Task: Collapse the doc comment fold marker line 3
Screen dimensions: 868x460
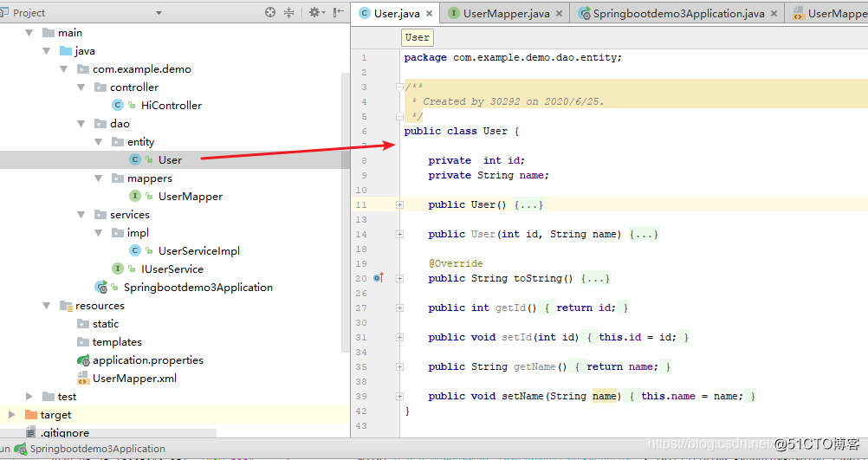Action: coord(399,87)
